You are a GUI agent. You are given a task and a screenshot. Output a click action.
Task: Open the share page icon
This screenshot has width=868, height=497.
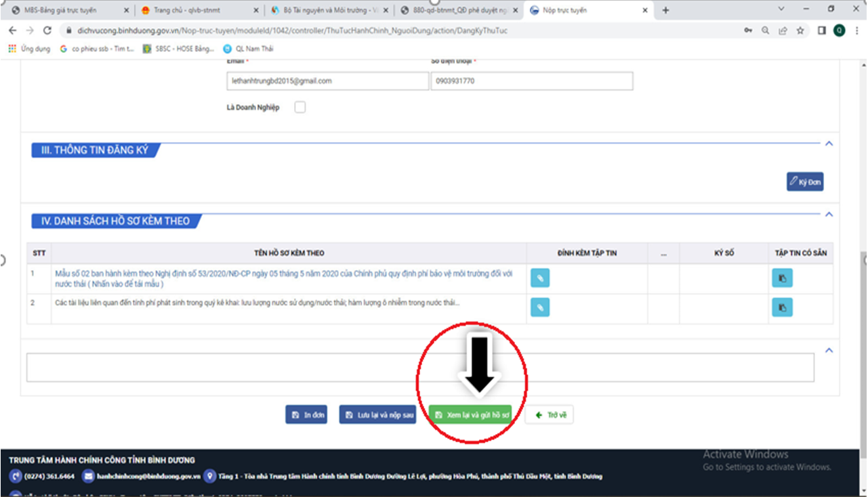[x=783, y=30]
